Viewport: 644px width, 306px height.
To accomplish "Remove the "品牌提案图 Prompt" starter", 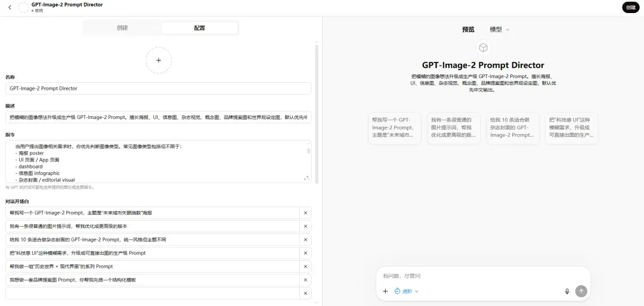I will (305, 280).
